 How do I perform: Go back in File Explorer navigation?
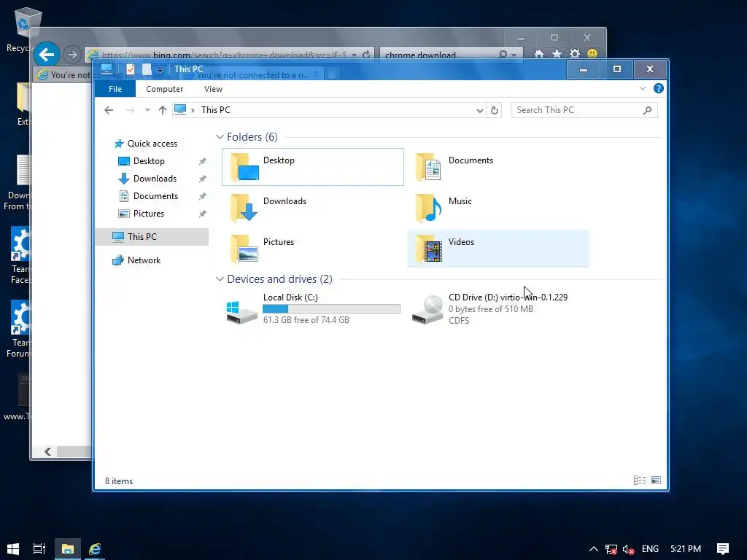(x=109, y=110)
